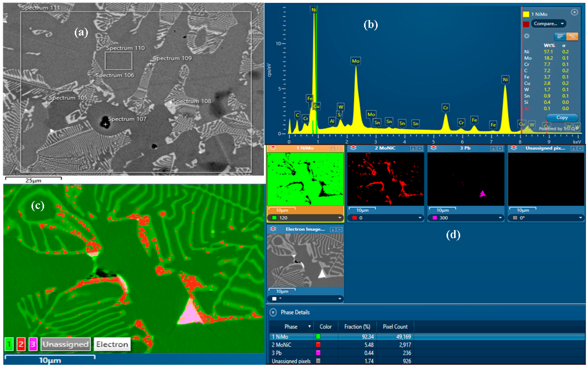588x367 pixels.
Task: Close the Electron Image panel
Action: coord(340,229)
